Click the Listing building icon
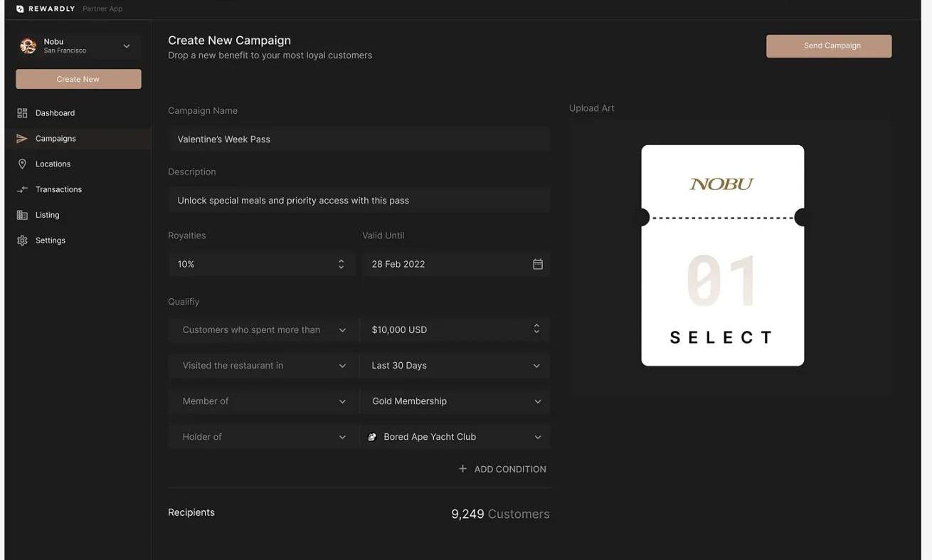 coord(22,215)
